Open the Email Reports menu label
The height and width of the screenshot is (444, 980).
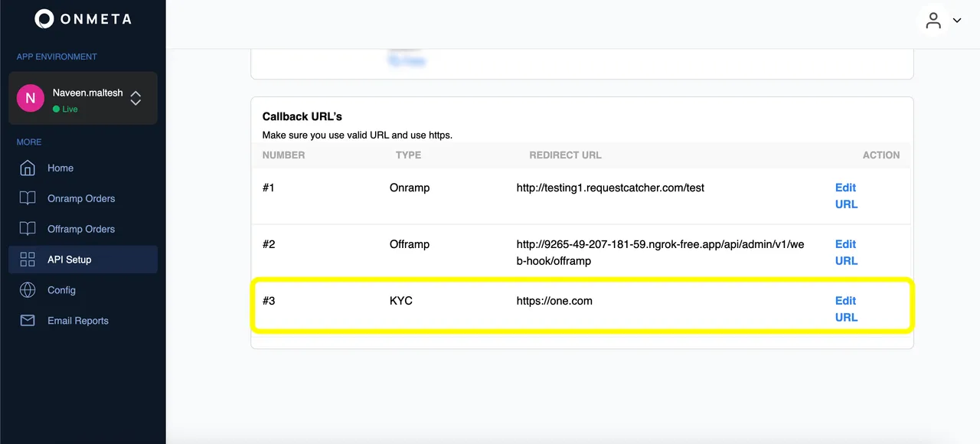(78, 321)
